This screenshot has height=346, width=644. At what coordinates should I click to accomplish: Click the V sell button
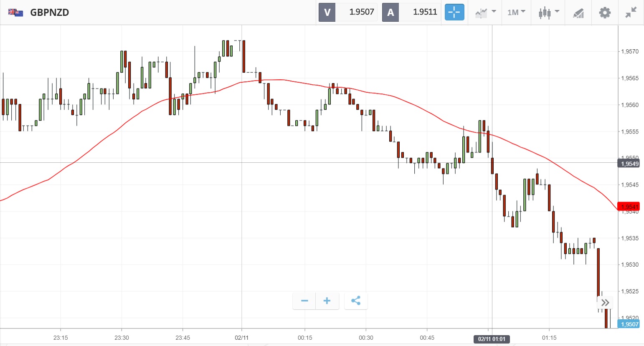327,12
